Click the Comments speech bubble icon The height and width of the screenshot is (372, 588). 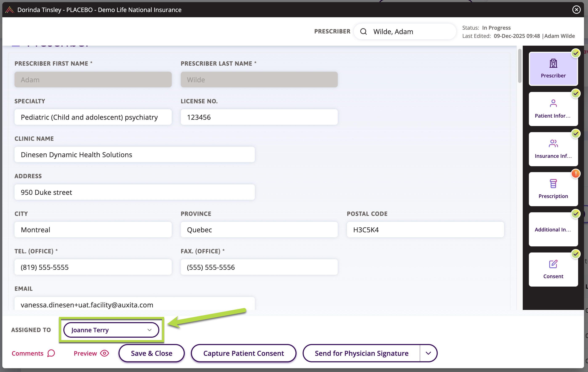[51, 353]
